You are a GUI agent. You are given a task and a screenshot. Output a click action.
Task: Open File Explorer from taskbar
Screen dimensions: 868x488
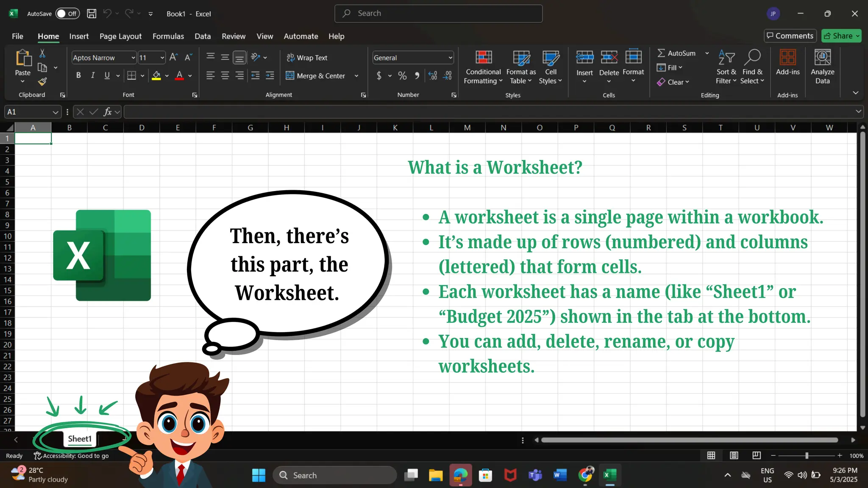[x=436, y=475]
